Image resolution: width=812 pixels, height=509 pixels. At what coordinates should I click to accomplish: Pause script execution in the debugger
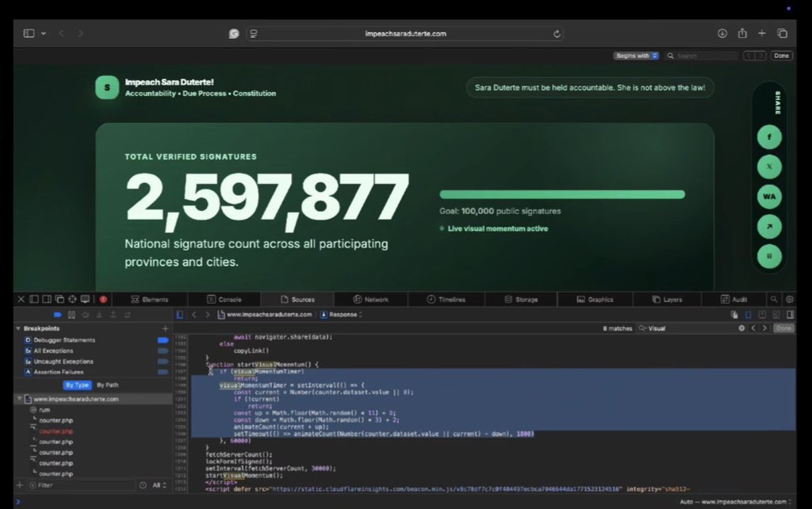71,315
